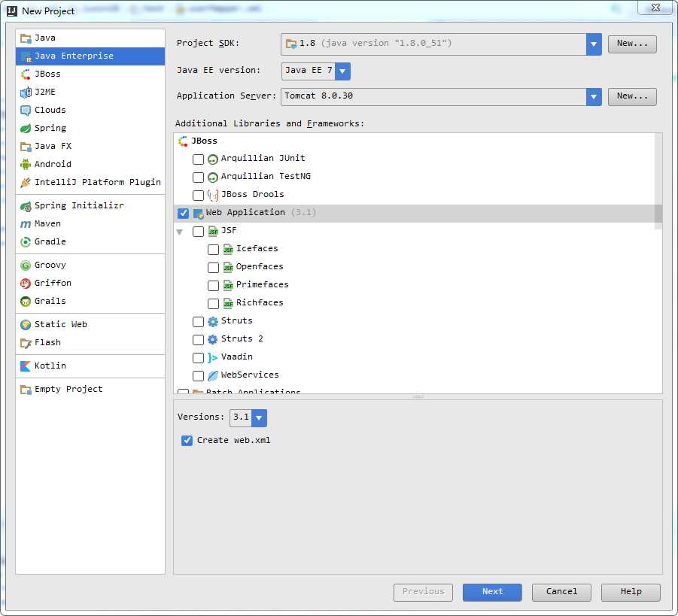Collapse the JSF tree node arrow
The width and height of the screenshot is (678, 616).
(179, 232)
